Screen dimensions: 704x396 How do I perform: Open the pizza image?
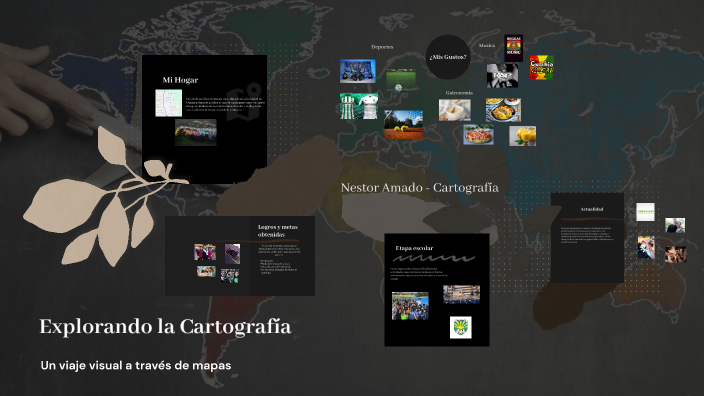(x=479, y=135)
